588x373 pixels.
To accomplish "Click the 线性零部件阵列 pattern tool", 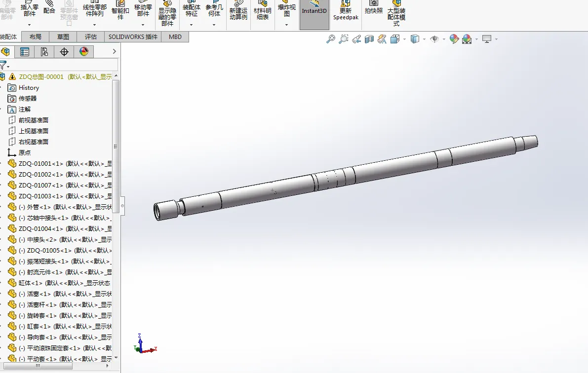I will pos(94,8).
